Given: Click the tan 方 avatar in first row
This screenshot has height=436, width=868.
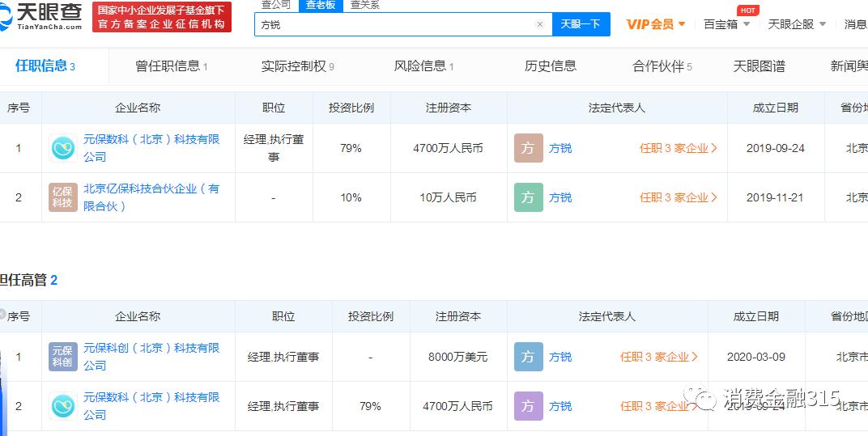Looking at the screenshot, I should [x=528, y=148].
